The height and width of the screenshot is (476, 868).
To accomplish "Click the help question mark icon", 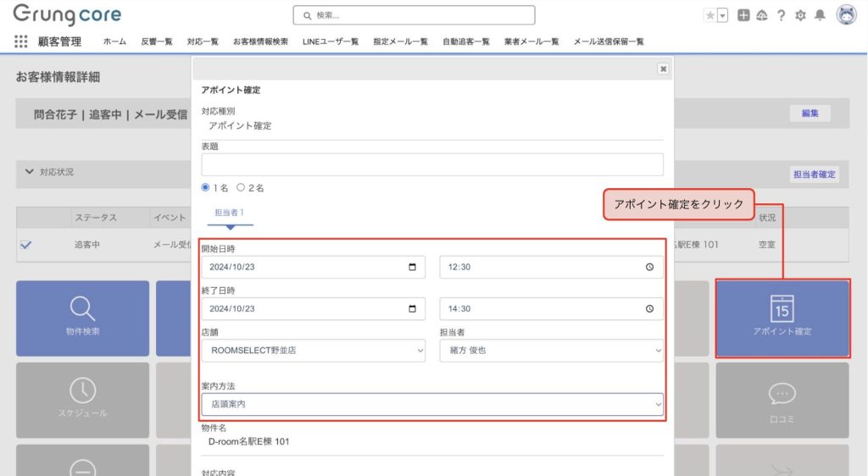I will pyautogui.click(x=781, y=15).
